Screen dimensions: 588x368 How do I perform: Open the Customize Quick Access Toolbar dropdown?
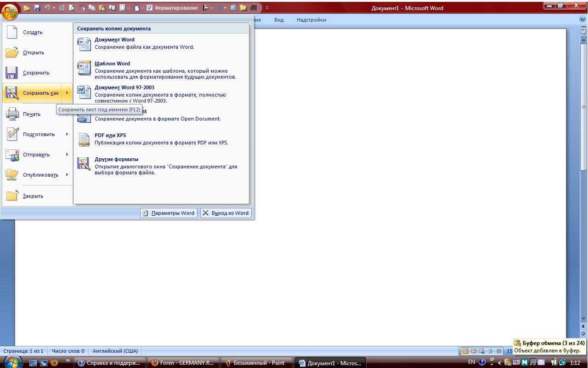[x=267, y=8]
